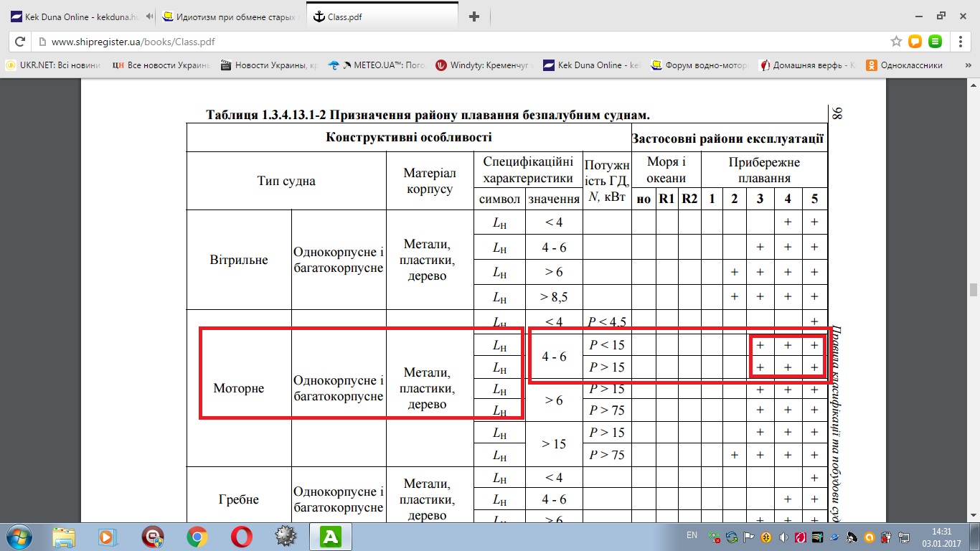Screen dimensions: 980x551
Task: Click the > 8,5 value cell
Action: coord(554,296)
